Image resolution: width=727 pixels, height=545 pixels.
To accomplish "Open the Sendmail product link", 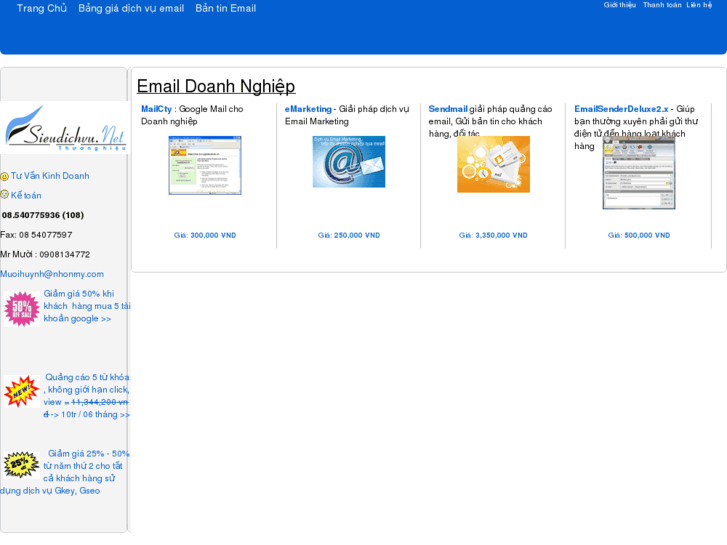I will (448, 109).
